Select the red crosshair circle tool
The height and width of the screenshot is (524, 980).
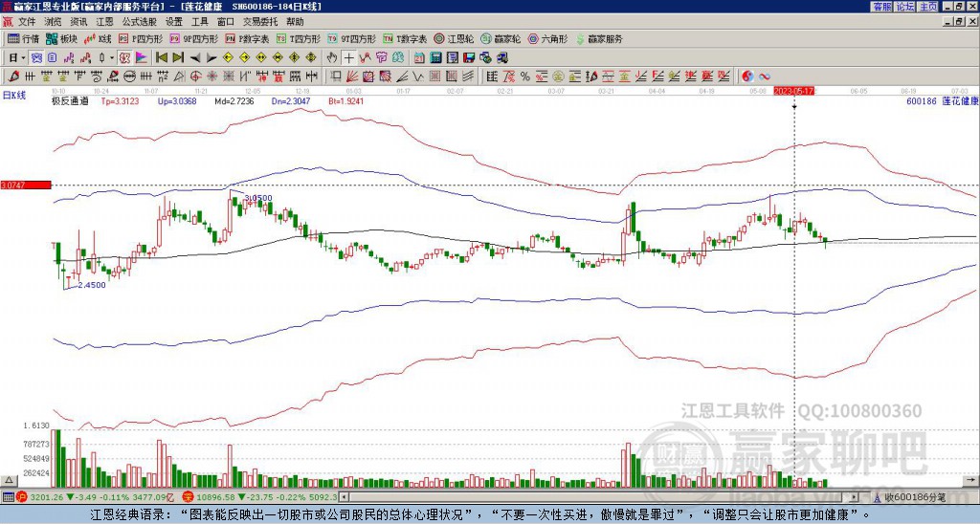(x=195, y=76)
